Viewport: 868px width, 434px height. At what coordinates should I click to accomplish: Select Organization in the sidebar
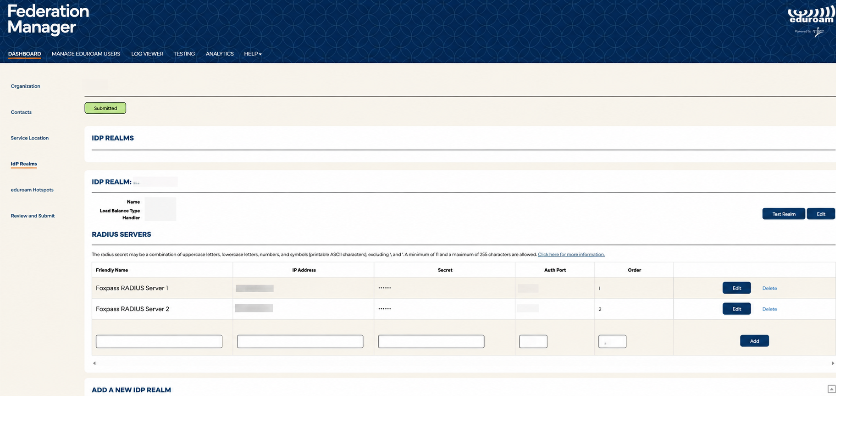(x=25, y=86)
